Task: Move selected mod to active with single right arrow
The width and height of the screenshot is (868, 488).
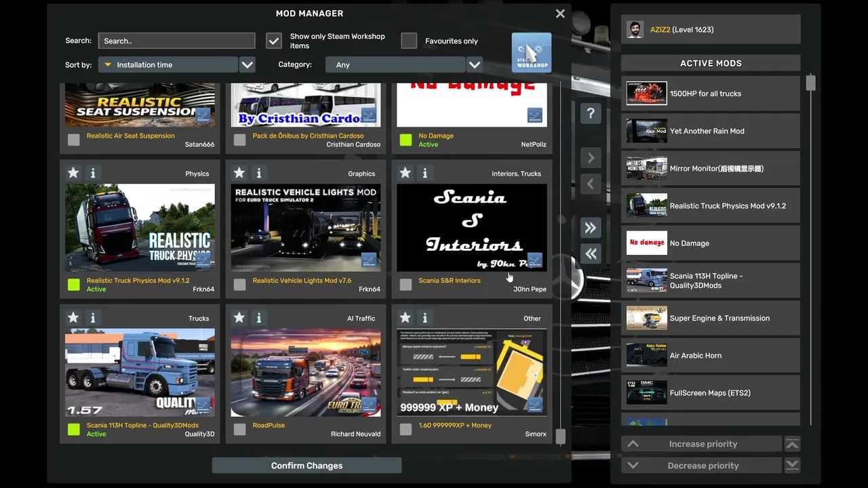Action: [591, 158]
